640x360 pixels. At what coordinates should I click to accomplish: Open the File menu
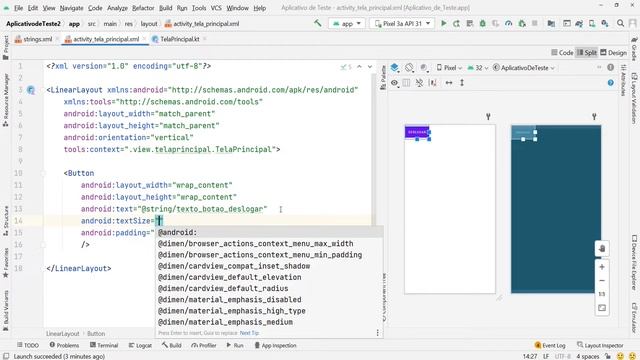[x=18, y=8]
